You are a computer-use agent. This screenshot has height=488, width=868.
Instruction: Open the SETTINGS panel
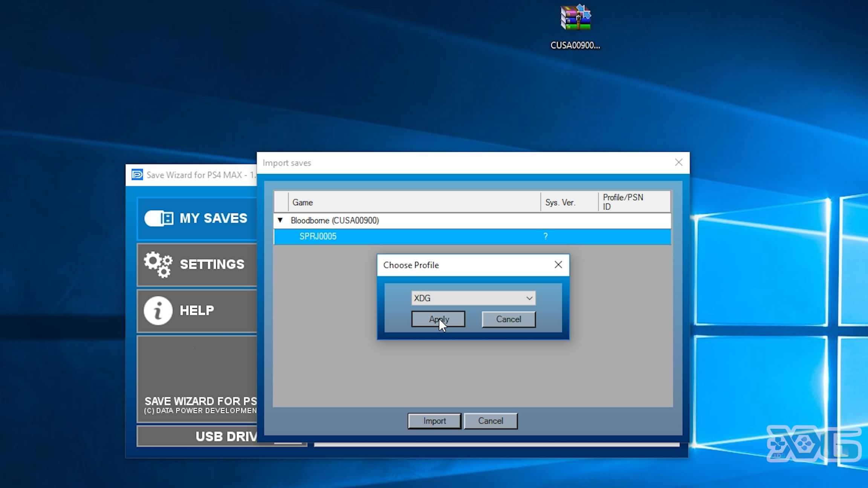[195, 264]
